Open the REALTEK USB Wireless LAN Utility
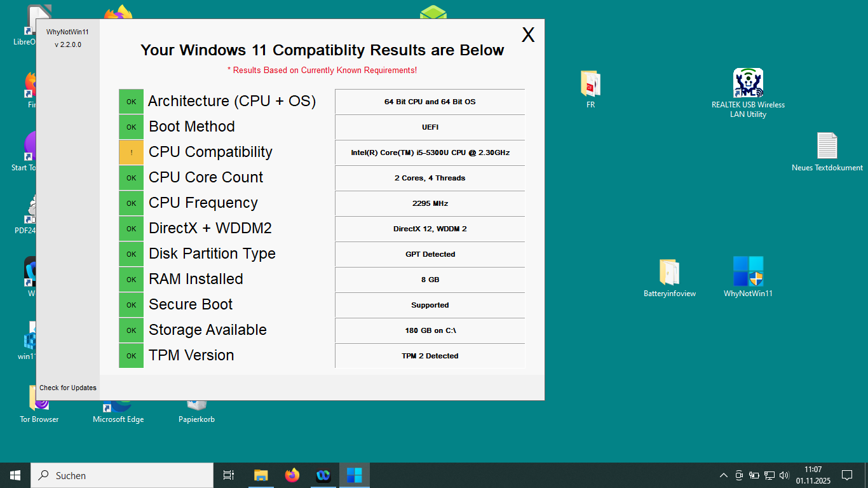The height and width of the screenshot is (488, 868). point(748,86)
